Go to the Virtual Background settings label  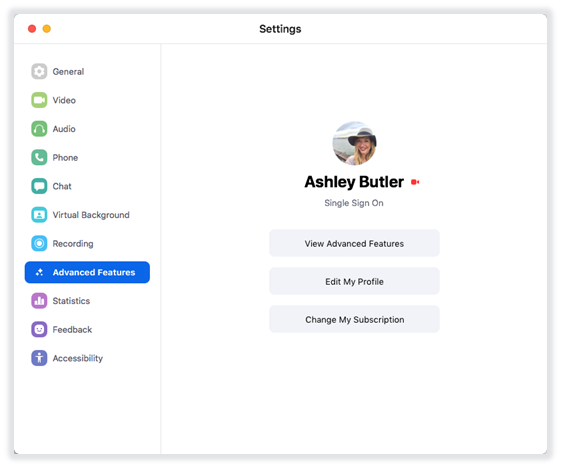[91, 215]
